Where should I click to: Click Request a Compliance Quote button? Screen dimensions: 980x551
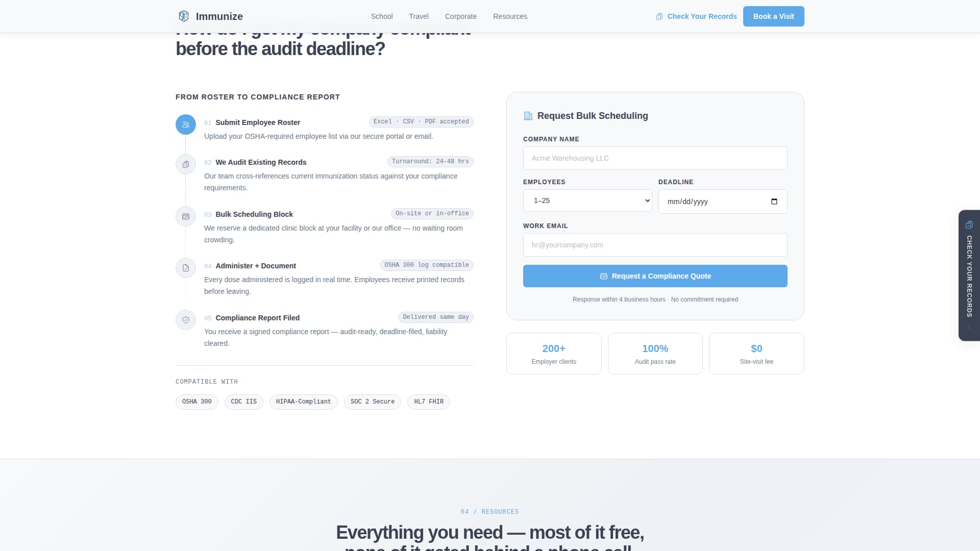tap(655, 276)
